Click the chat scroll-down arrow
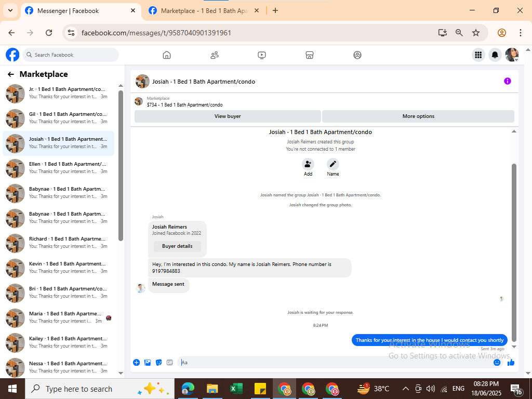This screenshot has width=532, height=399. click(x=514, y=347)
